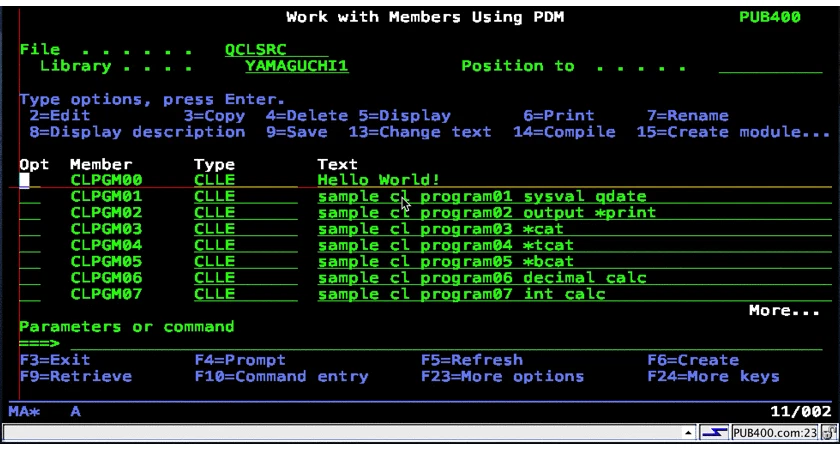Click the unlocked padlock security icon

(x=827, y=432)
